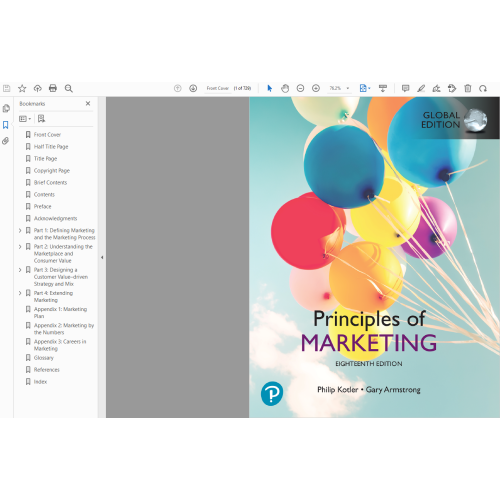The height and width of the screenshot is (500, 500).
Task: Select the arrow selection tool
Action: [270, 88]
